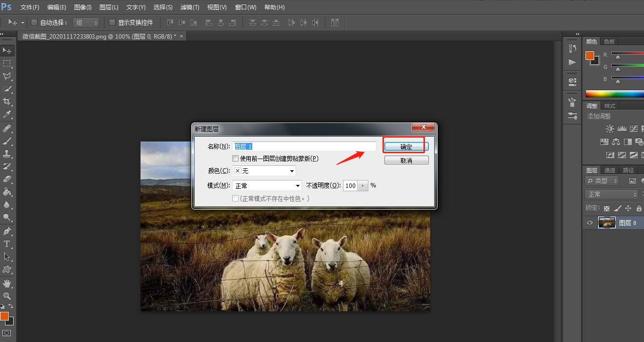This screenshot has width=644, height=342.
Task: Expand the 颜色 dropdown in the dialog
Action: click(x=264, y=171)
